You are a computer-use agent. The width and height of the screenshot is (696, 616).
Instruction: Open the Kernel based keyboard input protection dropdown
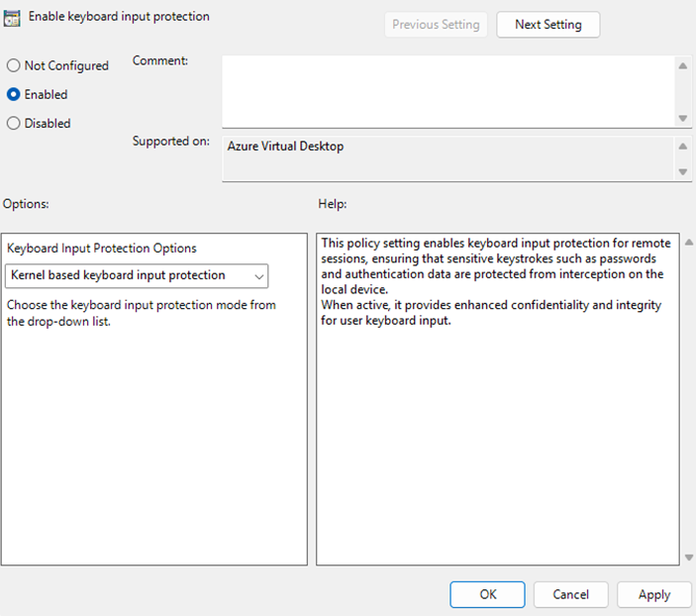click(x=137, y=275)
